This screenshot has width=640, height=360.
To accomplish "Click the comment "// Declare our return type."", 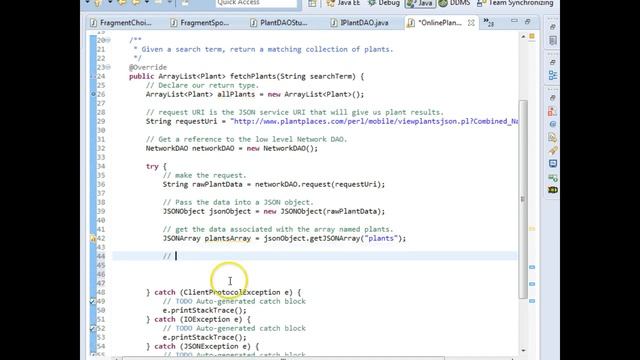I will [x=202, y=85].
